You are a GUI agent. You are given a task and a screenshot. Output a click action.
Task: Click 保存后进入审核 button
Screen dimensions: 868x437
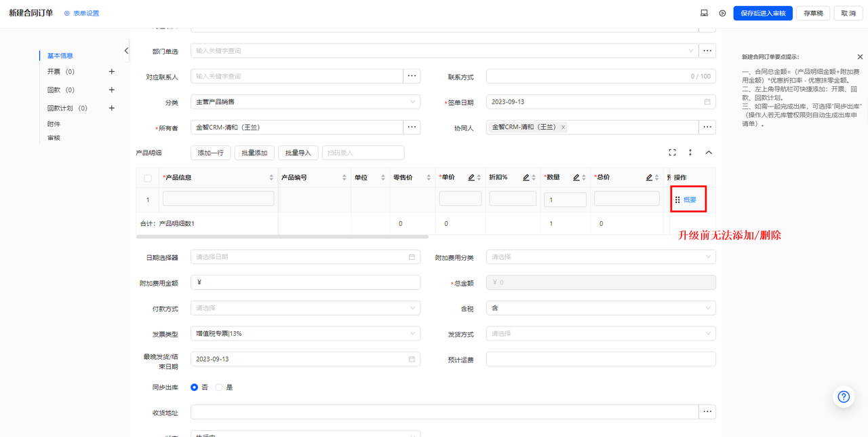763,13
